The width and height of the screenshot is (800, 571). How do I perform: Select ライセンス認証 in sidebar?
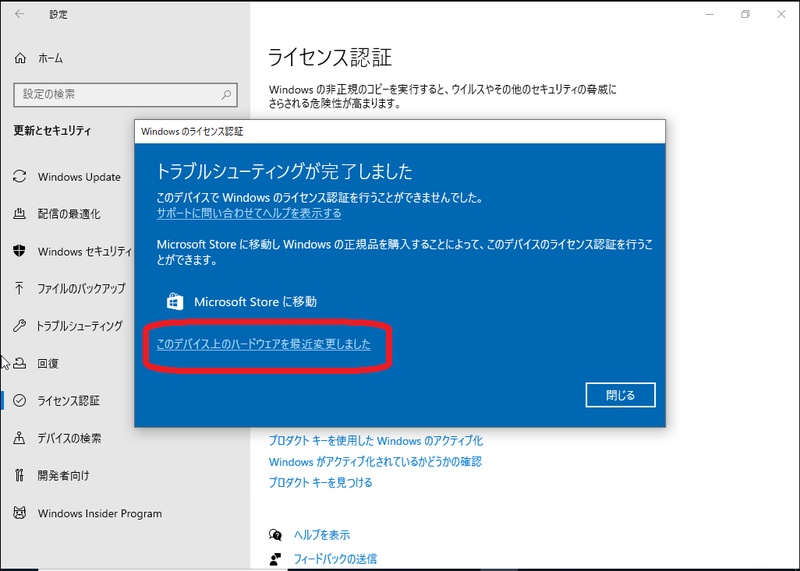coord(68,401)
